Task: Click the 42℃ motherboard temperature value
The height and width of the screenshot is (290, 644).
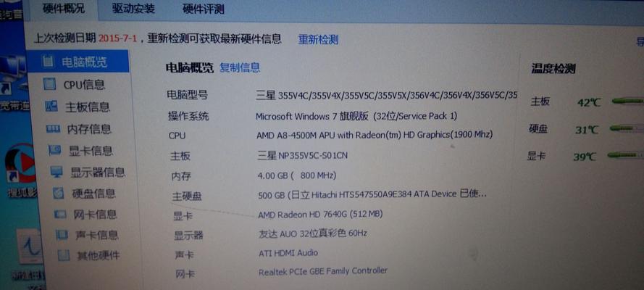Action: pyautogui.click(x=589, y=103)
